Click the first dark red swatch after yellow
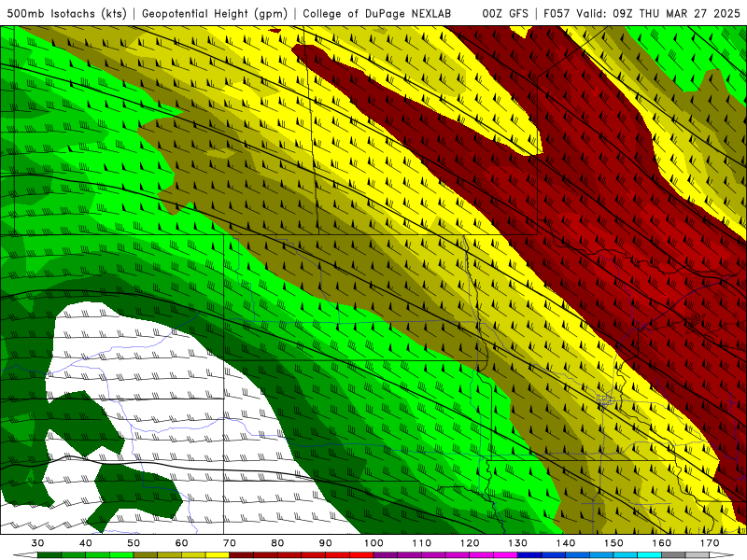Screen dimensions: 747x560 coord(242,555)
